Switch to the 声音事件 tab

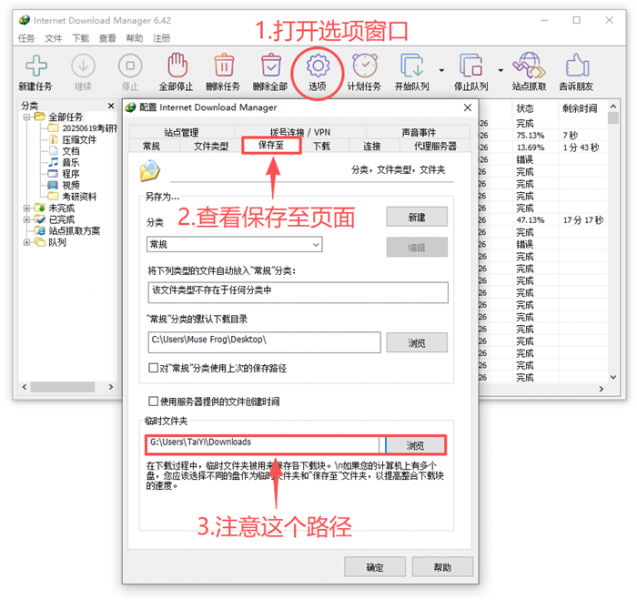(418, 132)
